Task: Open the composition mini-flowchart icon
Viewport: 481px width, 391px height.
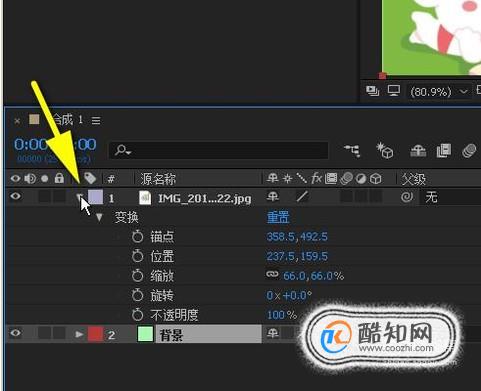Action: [352, 151]
